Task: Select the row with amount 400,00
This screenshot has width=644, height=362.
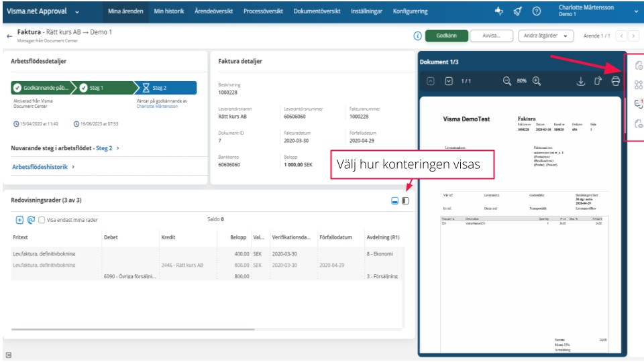Action: (x=207, y=254)
